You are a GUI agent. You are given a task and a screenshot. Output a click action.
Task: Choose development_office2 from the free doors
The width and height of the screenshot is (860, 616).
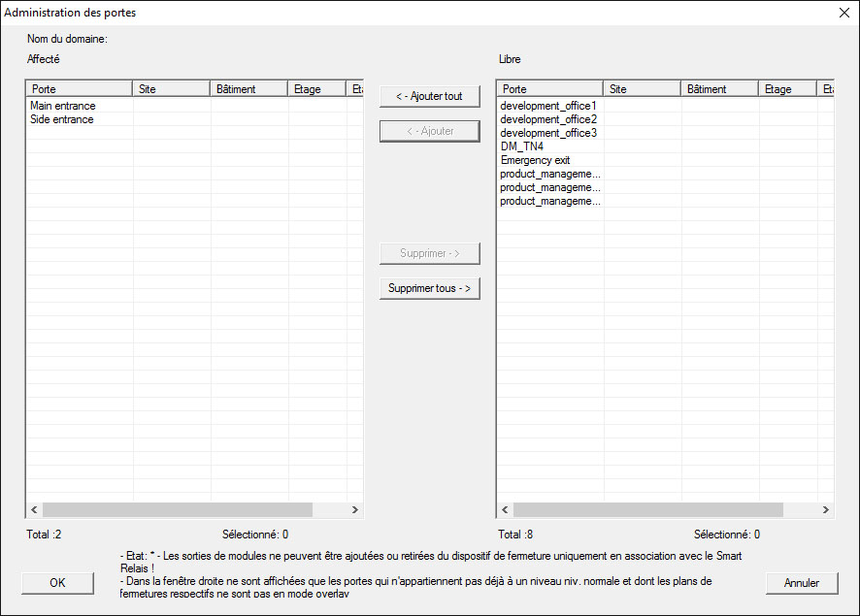548,119
